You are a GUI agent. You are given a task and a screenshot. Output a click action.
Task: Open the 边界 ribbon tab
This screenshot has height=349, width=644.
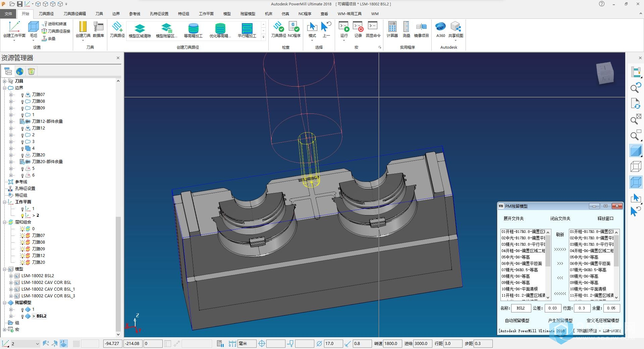[x=116, y=14]
